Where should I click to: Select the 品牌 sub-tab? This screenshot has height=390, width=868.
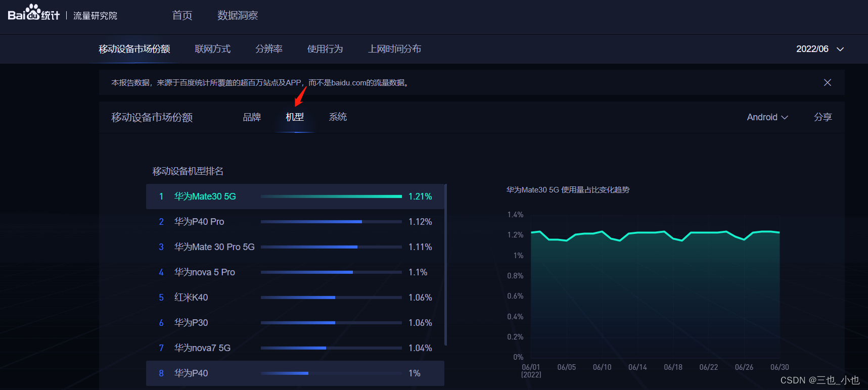point(252,117)
